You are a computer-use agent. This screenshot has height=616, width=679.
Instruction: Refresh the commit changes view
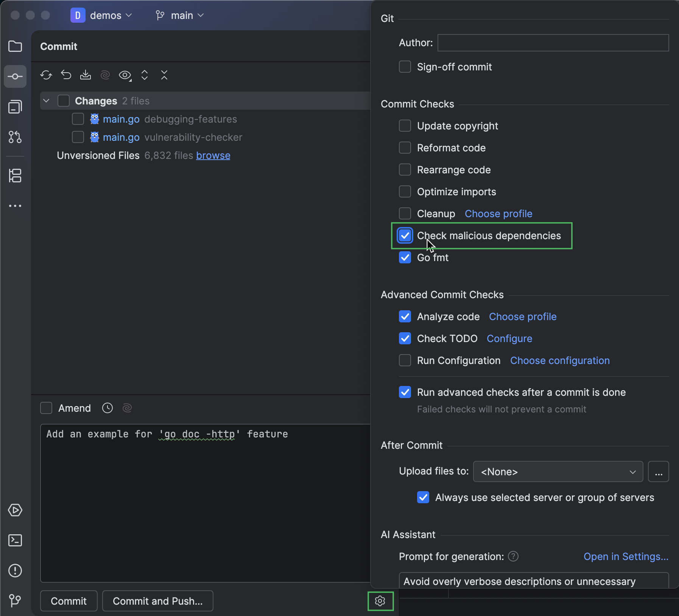click(46, 75)
